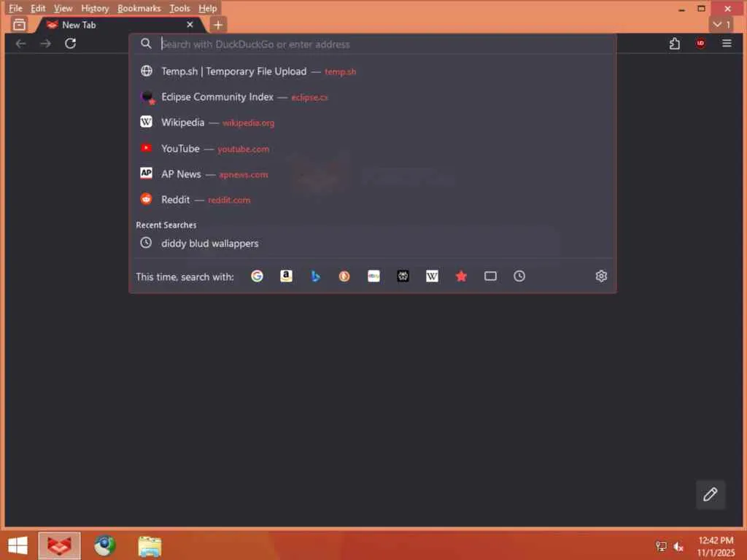
Task: Open the Windows Start button
Action: click(18, 545)
